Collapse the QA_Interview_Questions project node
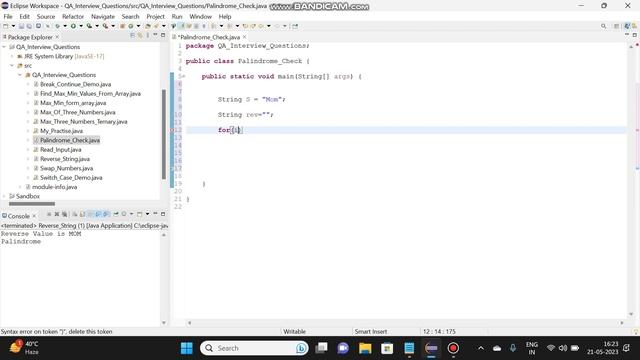640x360 pixels. tap(4, 47)
